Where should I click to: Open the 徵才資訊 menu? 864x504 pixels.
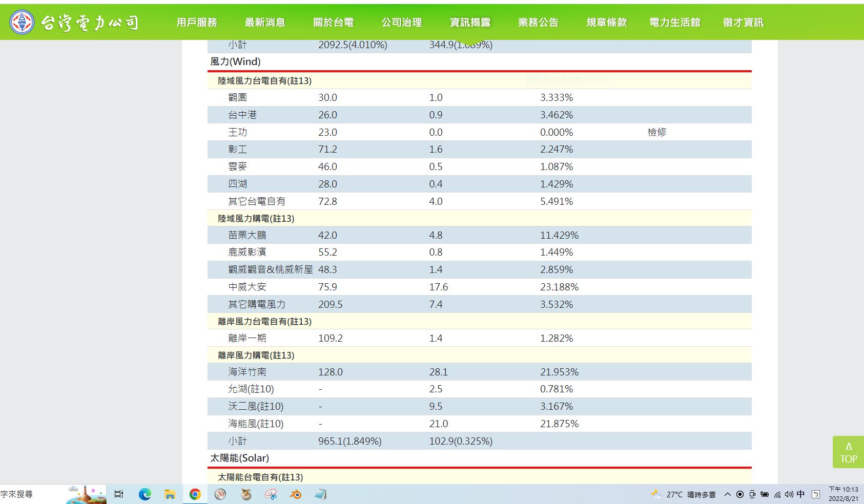[x=743, y=22]
